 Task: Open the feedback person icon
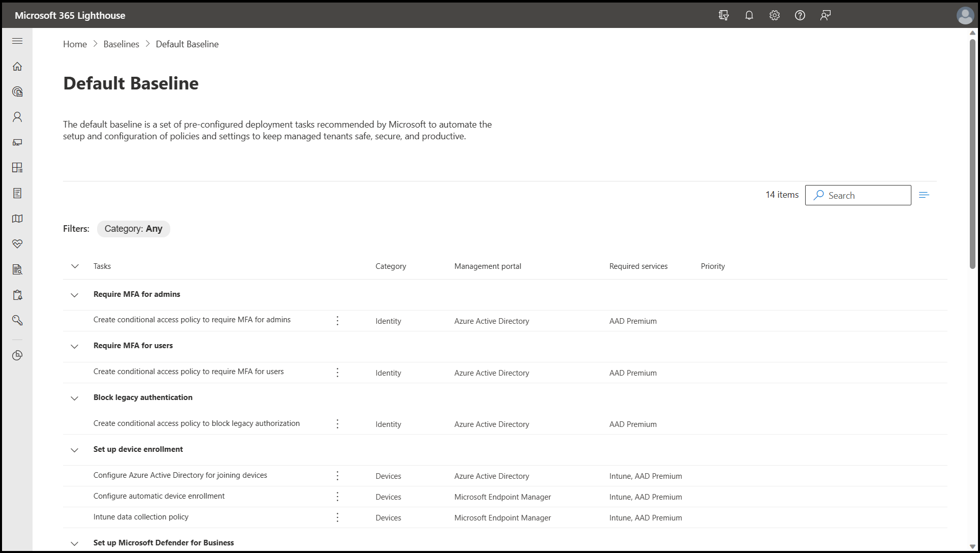[825, 15]
